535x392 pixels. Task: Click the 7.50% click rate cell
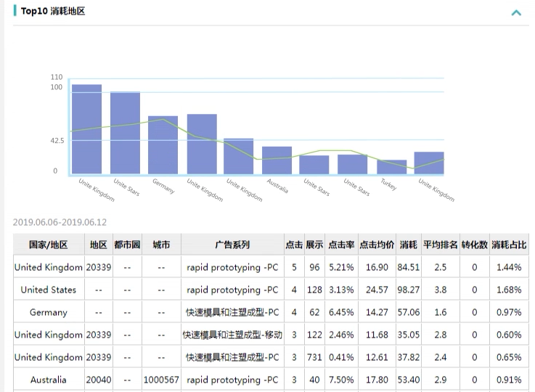coord(341,380)
